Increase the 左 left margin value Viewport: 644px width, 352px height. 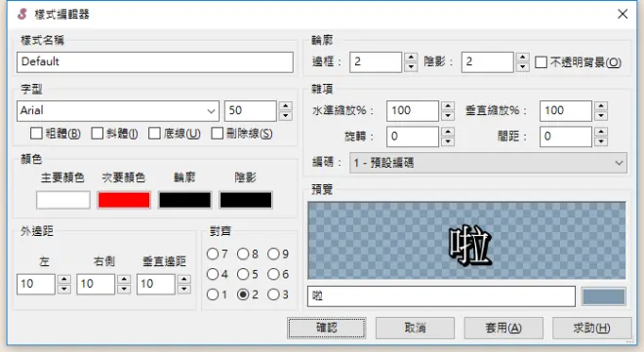point(64,280)
